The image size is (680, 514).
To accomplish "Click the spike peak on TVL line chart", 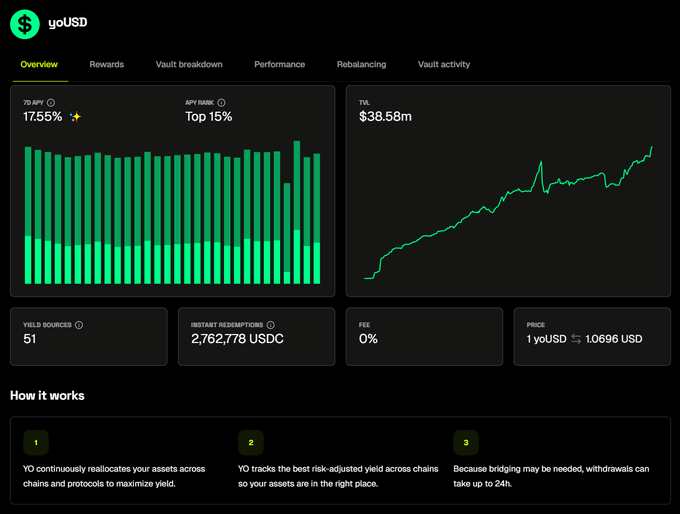I will (541, 162).
